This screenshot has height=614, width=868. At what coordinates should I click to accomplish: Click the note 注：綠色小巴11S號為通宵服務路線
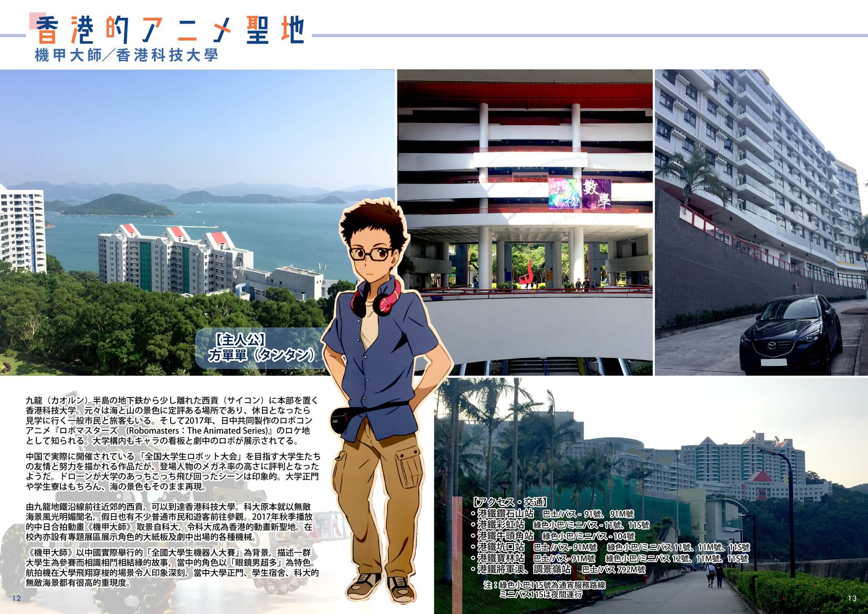[544, 585]
